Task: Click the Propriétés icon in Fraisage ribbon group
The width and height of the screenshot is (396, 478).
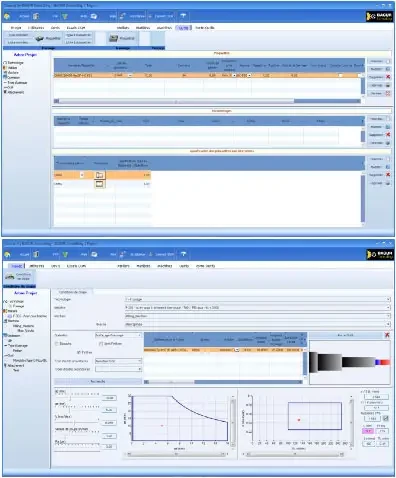Action: (x=40, y=39)
